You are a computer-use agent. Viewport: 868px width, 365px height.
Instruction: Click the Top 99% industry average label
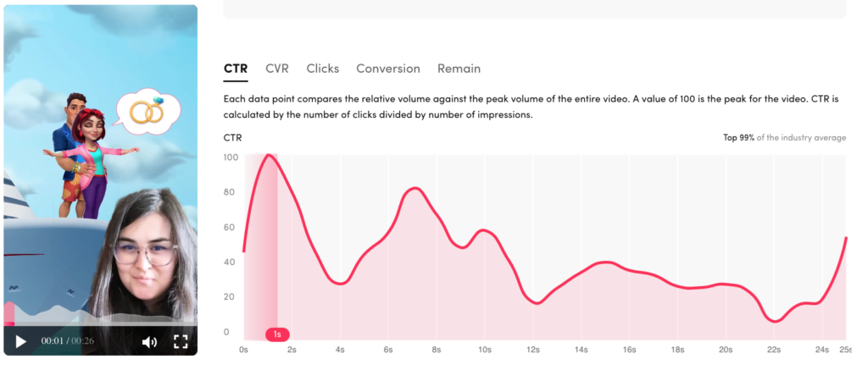click(x=784, y=138)
